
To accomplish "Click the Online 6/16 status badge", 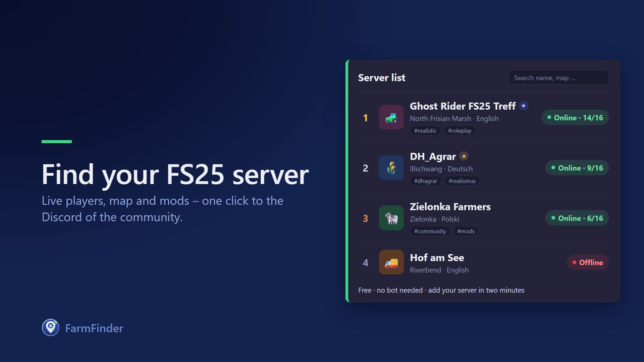I will coord(577,218).
